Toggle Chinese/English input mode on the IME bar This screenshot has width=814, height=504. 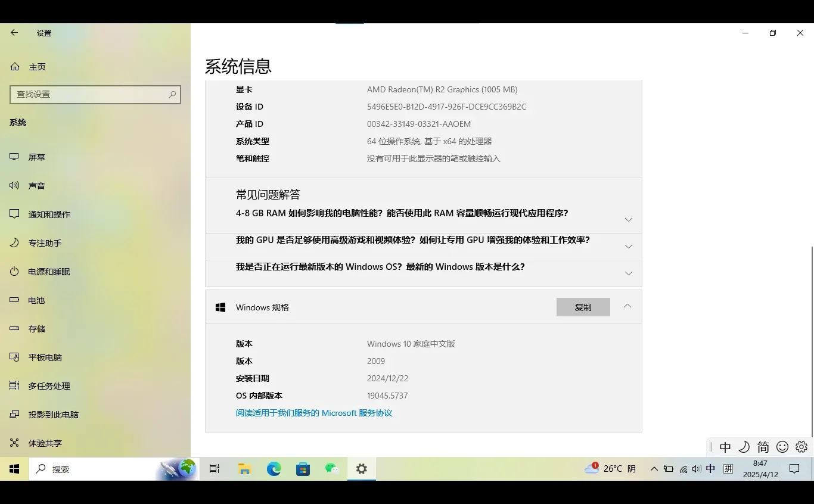pyautogui.click(x=725, y=446)
